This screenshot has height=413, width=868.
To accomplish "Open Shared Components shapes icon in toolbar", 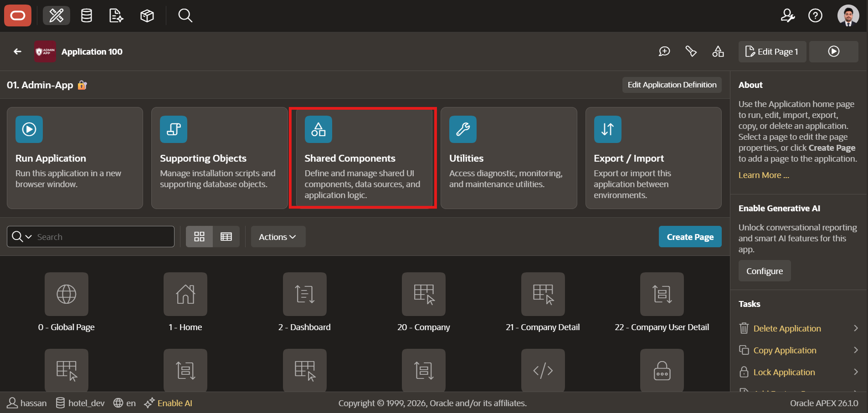I will [718, 51].
